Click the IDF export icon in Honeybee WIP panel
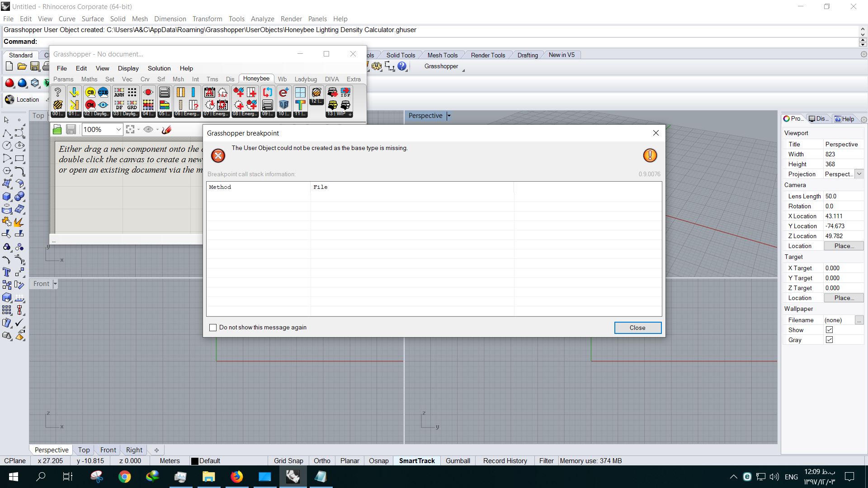 [x=345, y=92]
